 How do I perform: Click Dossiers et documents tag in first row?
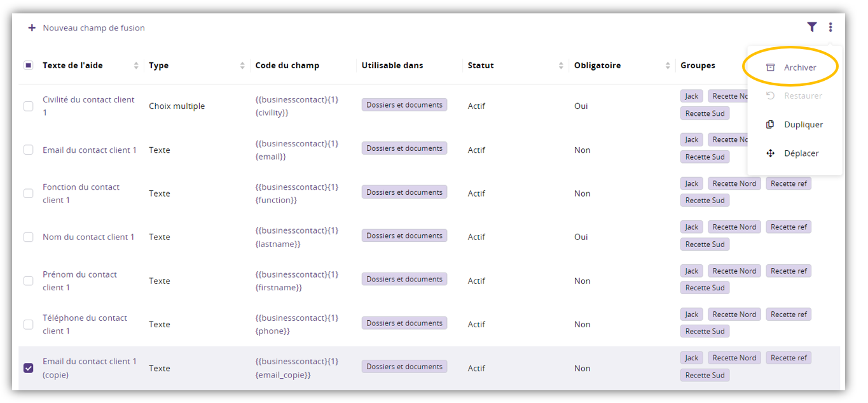(404, 105)
